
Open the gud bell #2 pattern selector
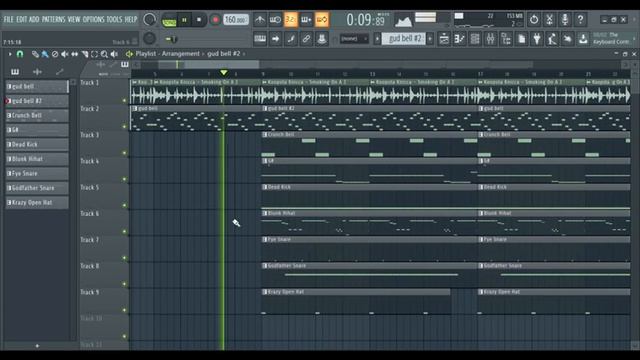[x=404, y=39]
